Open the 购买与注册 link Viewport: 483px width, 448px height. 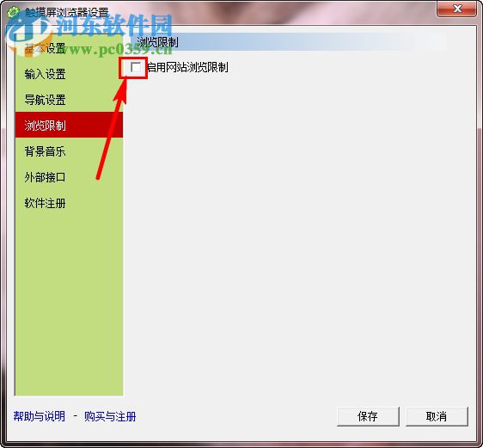coord(110,416)
